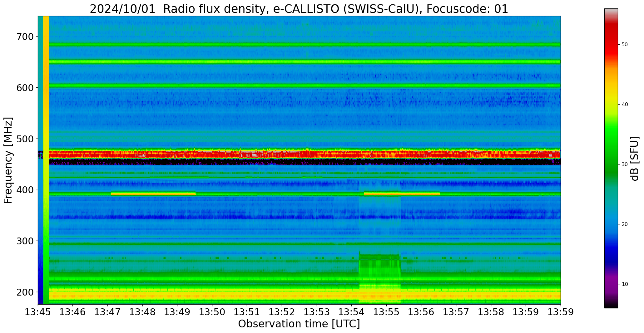The image size is (644, 333).
Task: Click the 13:54 time tick label
Action: 352,312
